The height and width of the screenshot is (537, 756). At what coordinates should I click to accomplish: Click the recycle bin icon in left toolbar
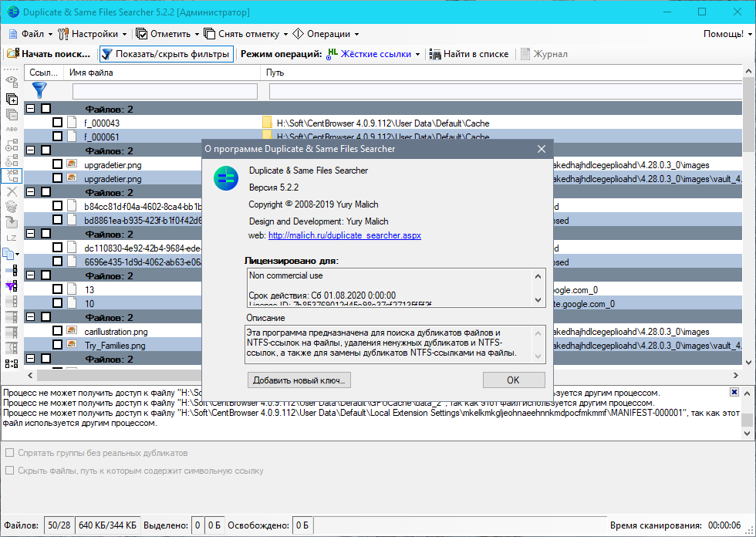coord(12,207)
